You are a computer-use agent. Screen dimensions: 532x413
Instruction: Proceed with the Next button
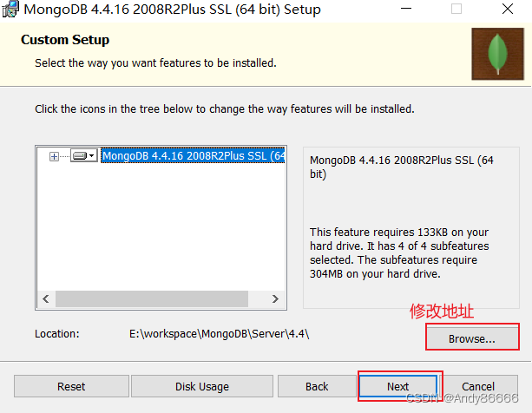click(397, 386)
